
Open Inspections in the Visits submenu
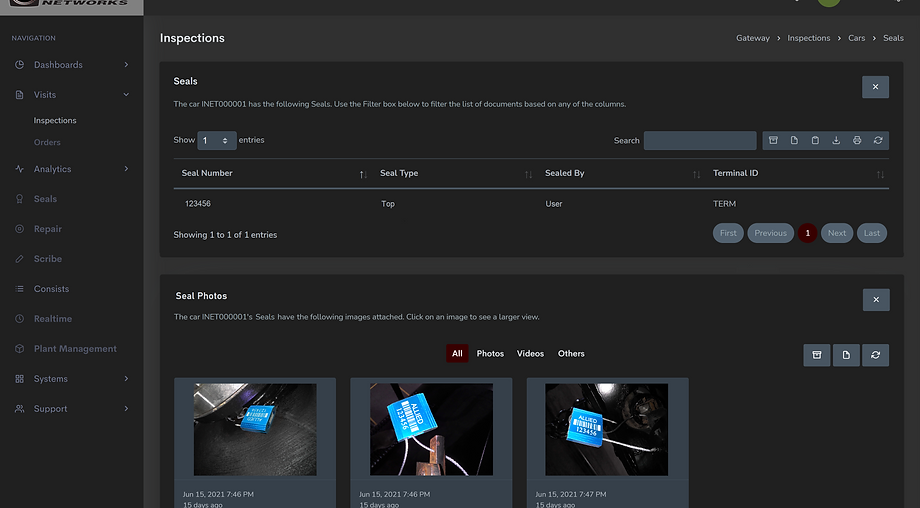point(55,120)
